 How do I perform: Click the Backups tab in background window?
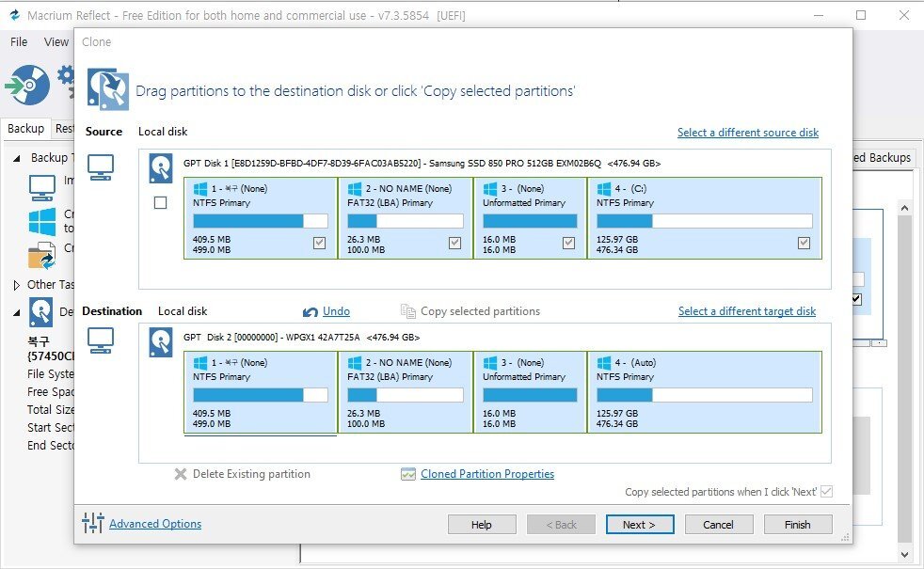pos(883,157)
